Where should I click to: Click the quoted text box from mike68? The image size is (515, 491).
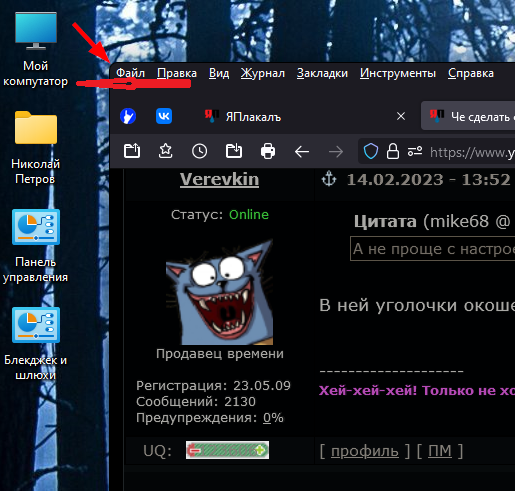tap(433, 249)
